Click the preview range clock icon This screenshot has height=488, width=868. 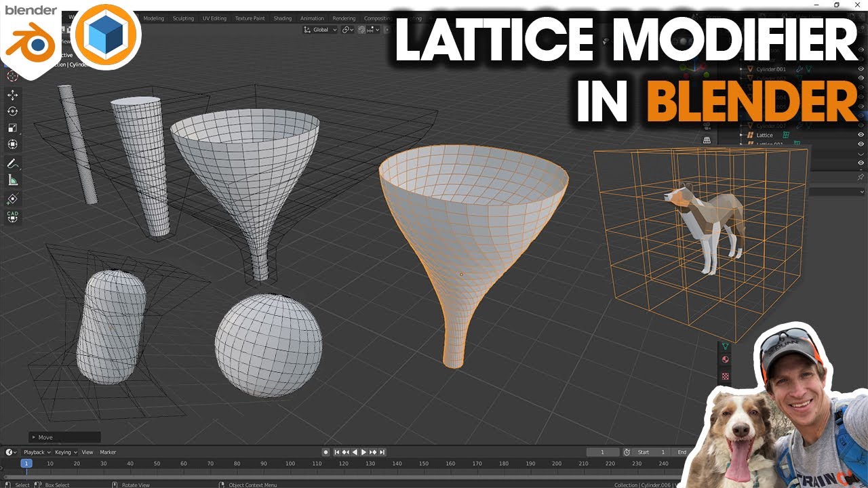(627, 452)
